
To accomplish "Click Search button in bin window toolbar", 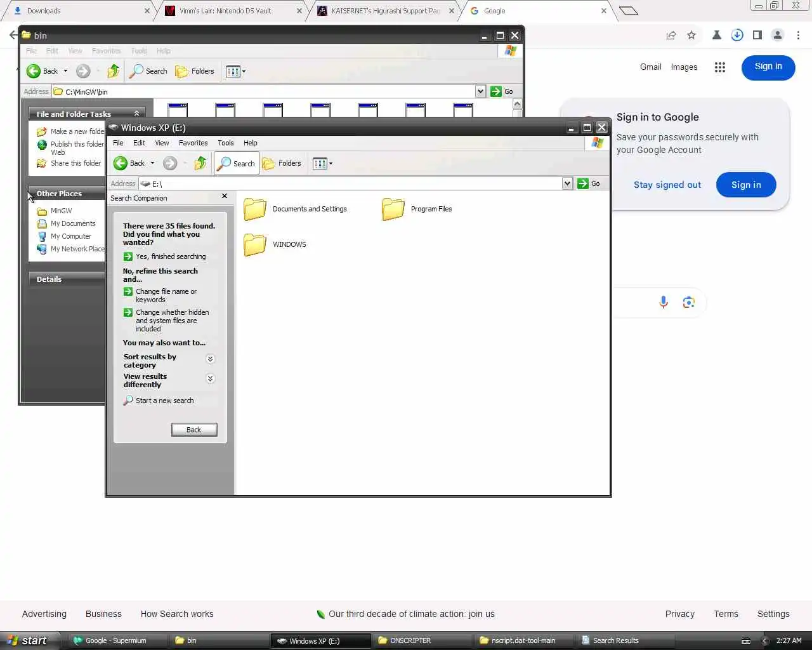I will click(148, 71).
